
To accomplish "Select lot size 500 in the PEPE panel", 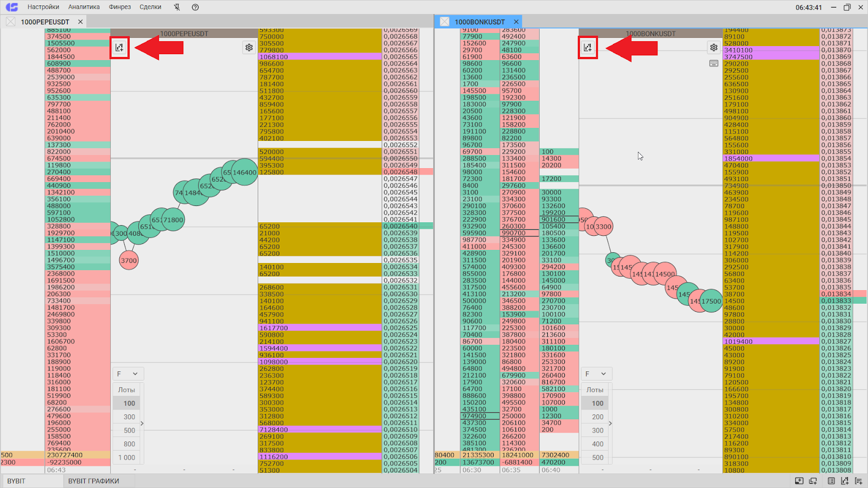I will (126, 431).
